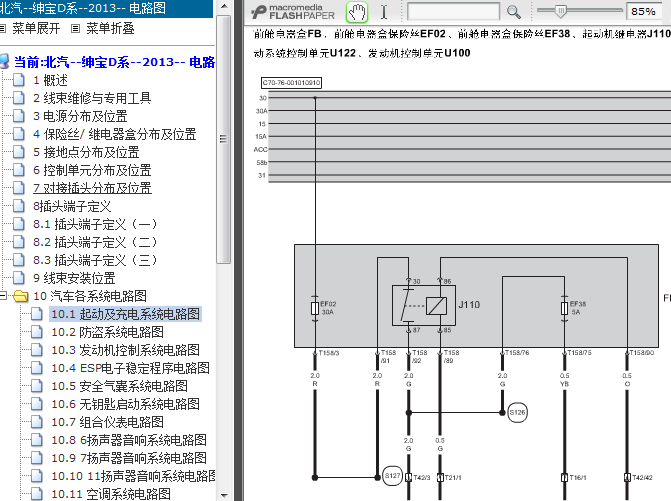This screenshot has width=671, height=501.
Task: Click the page icon beside 9 线束安装位置
Action: tap(19, 278)
